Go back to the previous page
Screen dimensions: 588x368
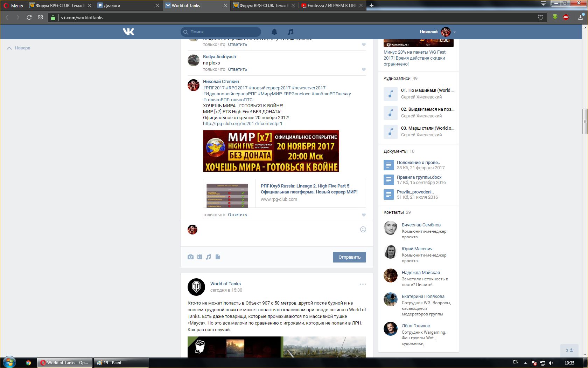(x=7, y=18)
